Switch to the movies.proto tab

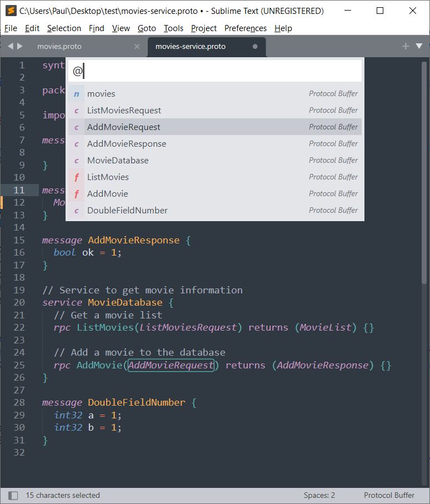pyautogui.click(x=59, y=46)
